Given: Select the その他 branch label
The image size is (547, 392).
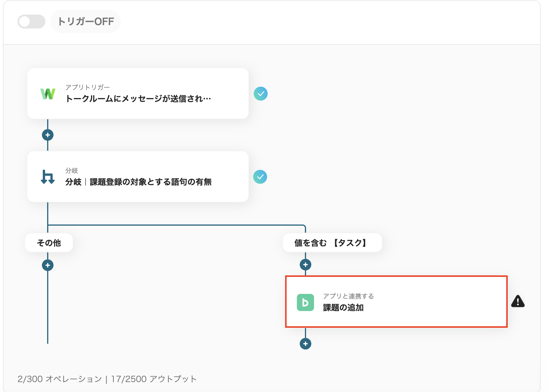Looking at the screenshot, I should point(49,243).
